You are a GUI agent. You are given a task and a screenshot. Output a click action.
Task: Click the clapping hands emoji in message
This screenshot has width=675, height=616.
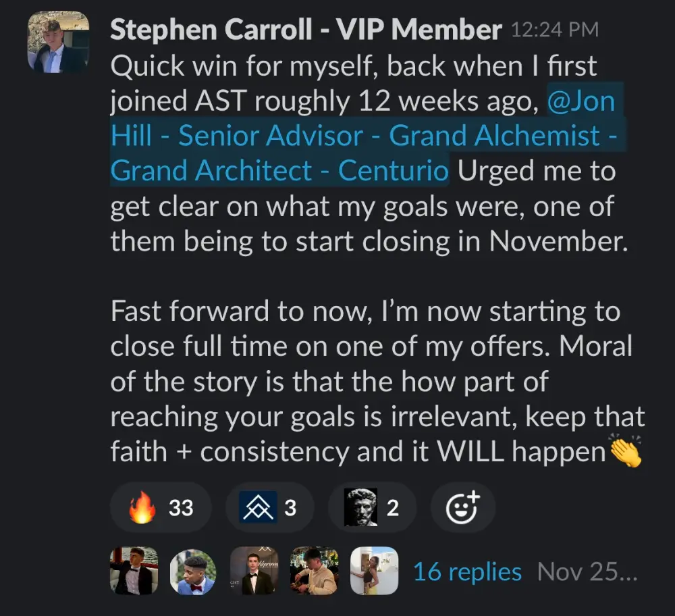(624, 452)
